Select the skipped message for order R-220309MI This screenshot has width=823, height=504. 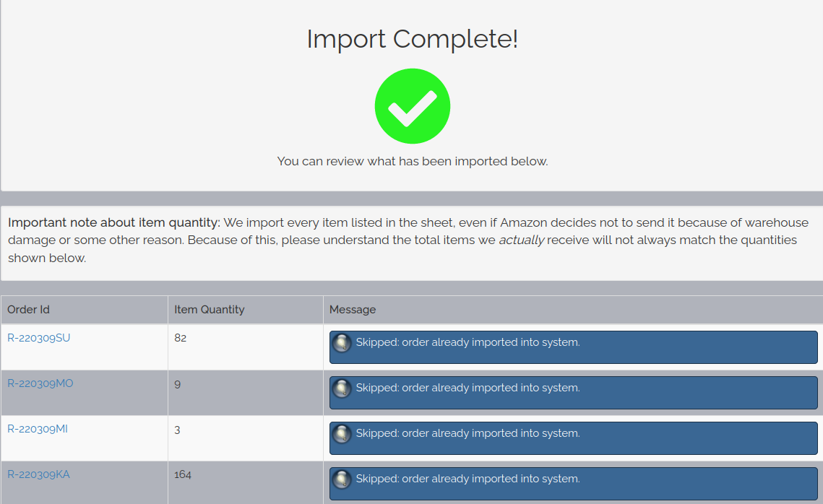click(467, 433)
